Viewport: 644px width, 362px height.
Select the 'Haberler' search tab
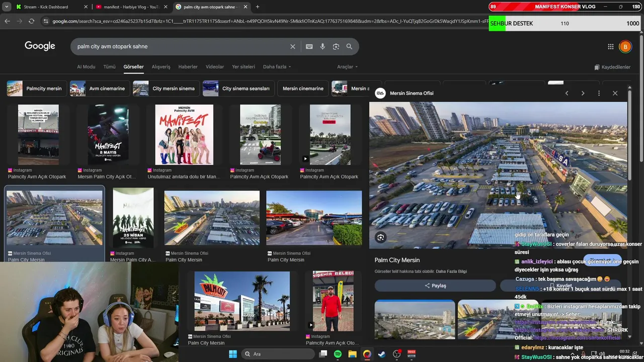188,67
